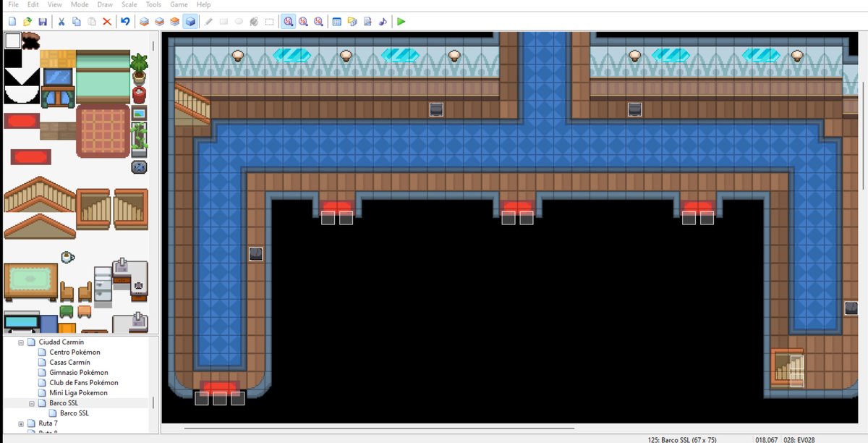Delete with the red X icon

[107, 22]
